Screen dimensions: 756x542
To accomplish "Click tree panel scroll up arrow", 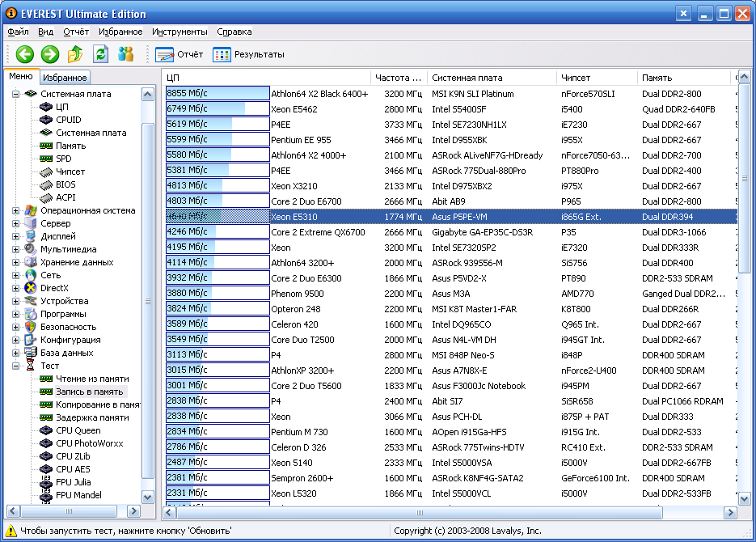I will pos(147,94).
